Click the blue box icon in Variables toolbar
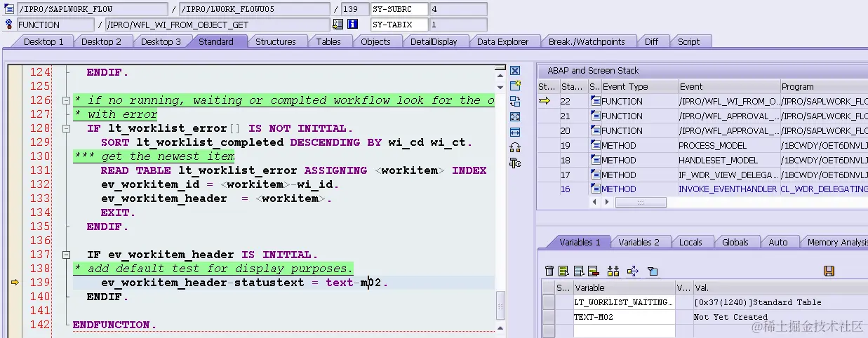868x338 pixels. coord(652,271)
